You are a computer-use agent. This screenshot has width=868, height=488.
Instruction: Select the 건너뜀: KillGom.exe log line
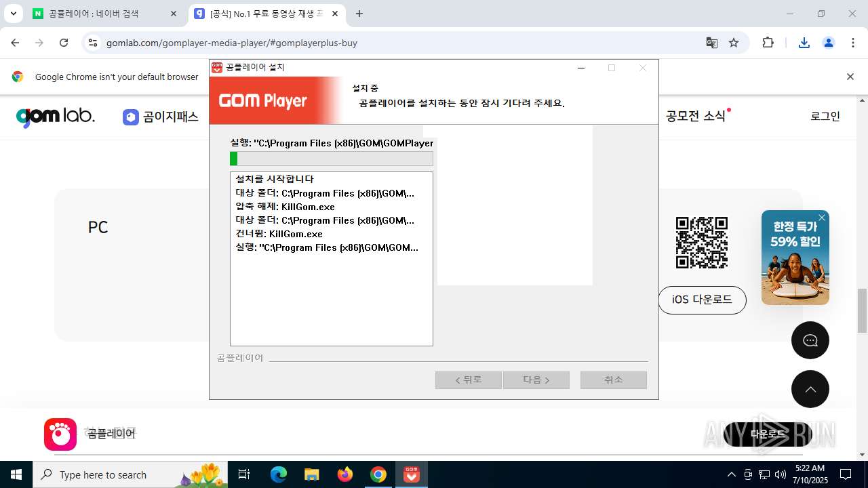279,234
